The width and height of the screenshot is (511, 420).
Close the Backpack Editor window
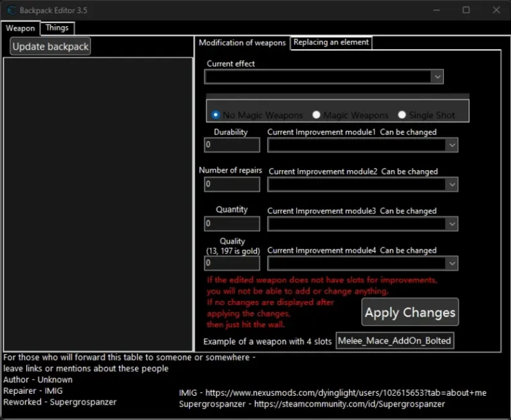pos(496,10)
